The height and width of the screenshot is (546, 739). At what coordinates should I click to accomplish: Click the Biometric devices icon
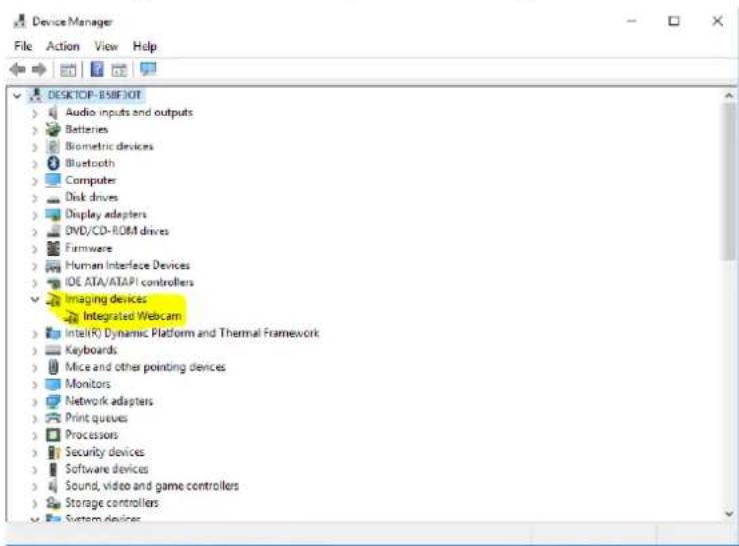pos(53,146)
